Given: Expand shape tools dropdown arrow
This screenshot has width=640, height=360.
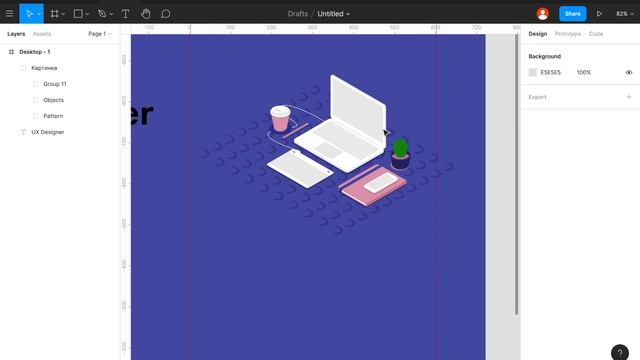Looking at the screenshot, I should pyautogui.click(x=87, y=14).
